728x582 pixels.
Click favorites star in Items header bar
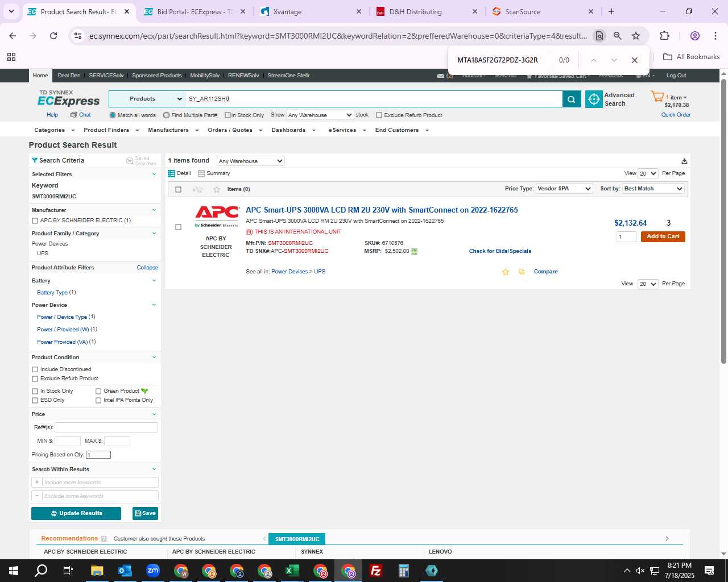[x=216, y=189]
